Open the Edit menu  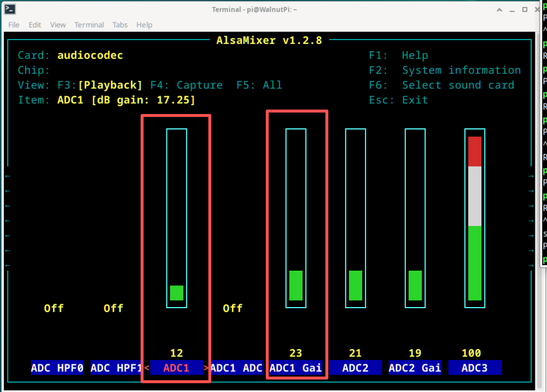tap(35, 25)
